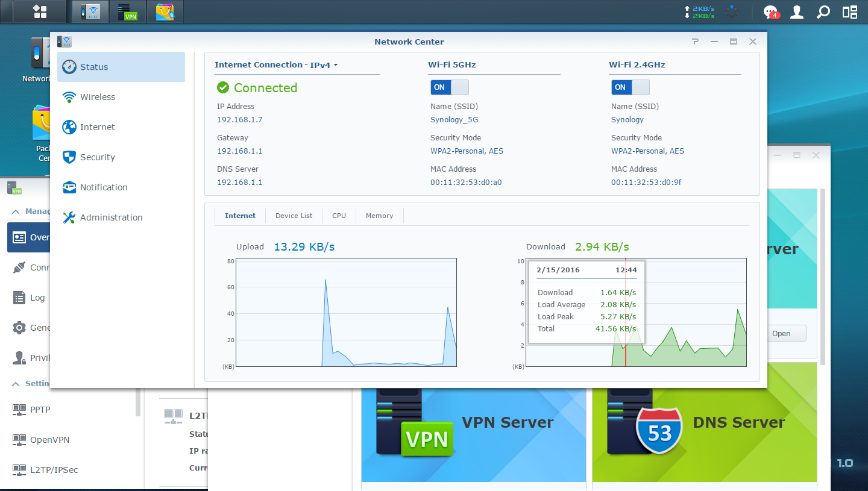Click the green Connected status text
The image size is (868, 491).
click(x=265, y=88)
